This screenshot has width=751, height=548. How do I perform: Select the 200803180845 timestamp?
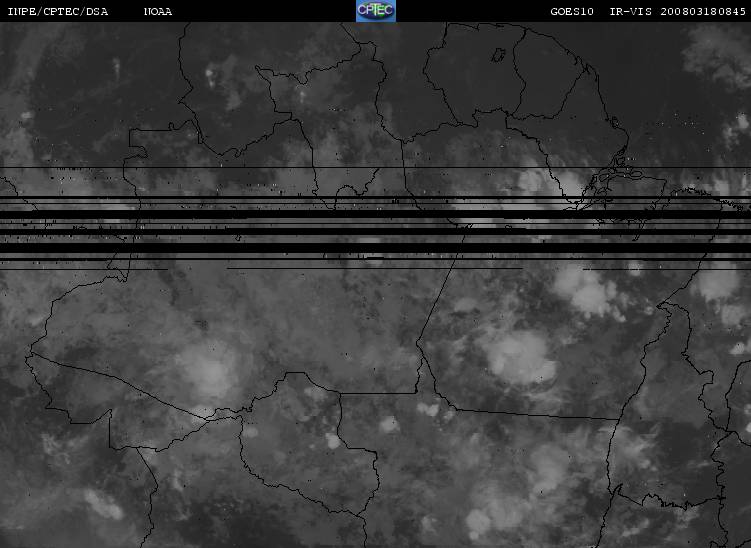pos(703,11)
